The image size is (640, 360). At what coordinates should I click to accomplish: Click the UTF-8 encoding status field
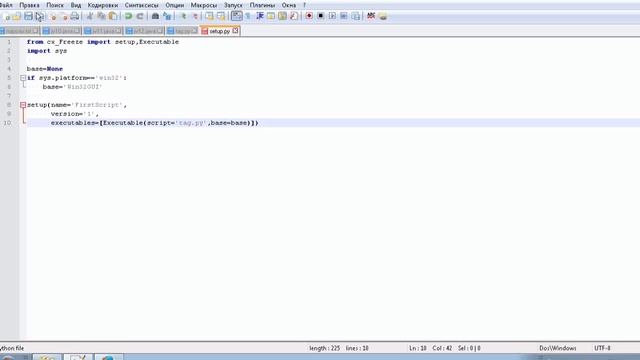602,348
